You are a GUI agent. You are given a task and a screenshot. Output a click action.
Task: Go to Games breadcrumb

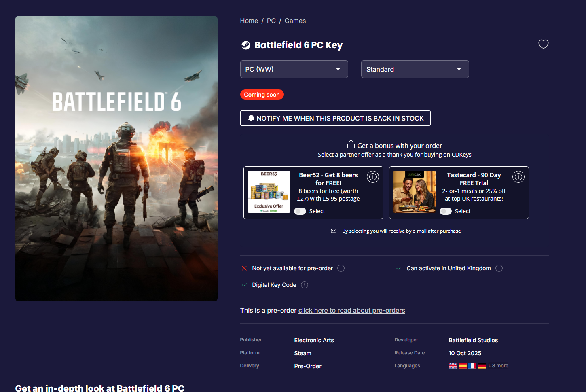coord(295,21)
